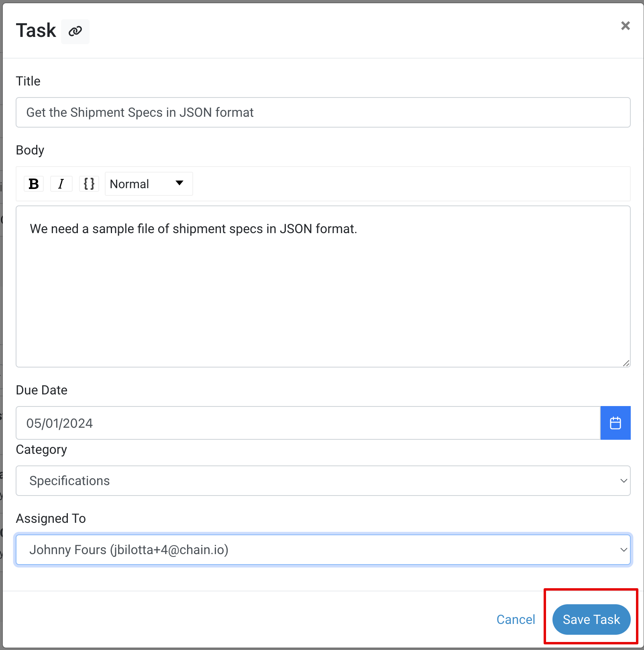Open the Normal text style dropdown
Image resolution: width=644 pixels, height=650 pixels.
149,184
